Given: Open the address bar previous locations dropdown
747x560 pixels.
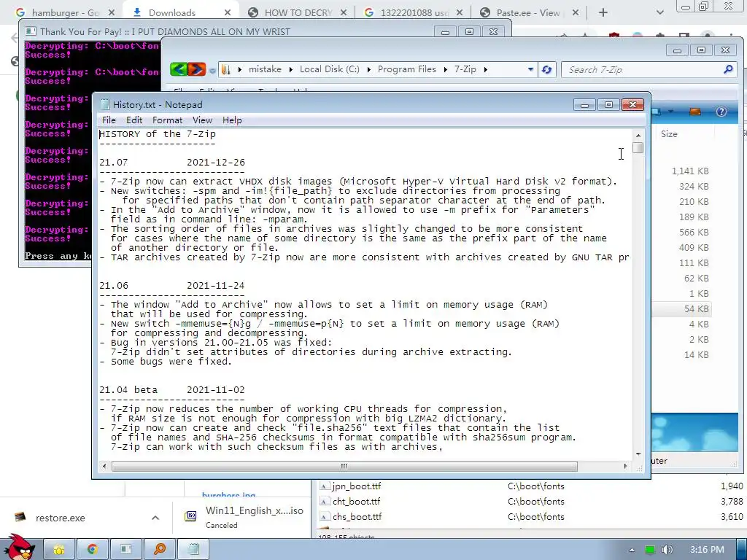Looking at the screenshot, I should [x=530, y=69].
